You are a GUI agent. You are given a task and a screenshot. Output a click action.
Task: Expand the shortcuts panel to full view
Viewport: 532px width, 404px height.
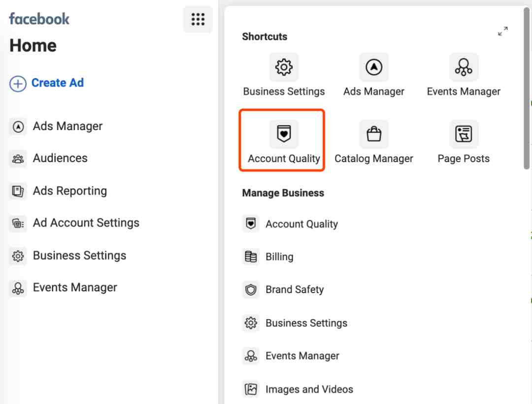coord(502,32)
